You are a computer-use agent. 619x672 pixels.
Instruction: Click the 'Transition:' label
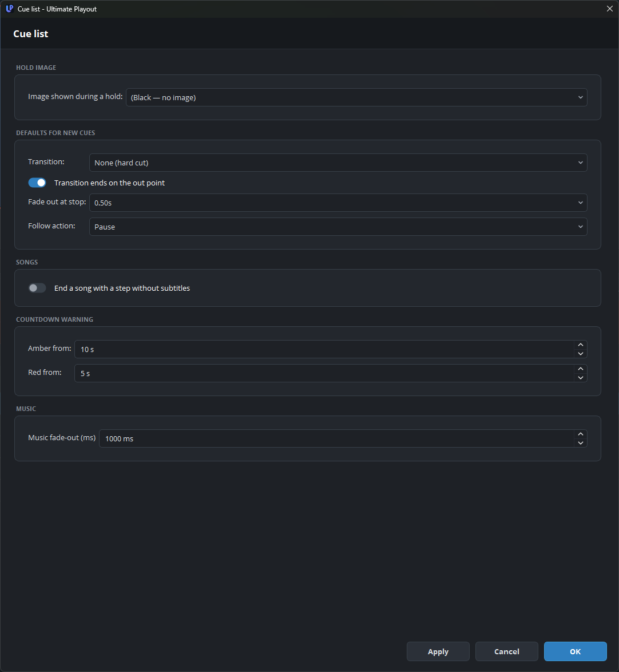coord(46,161)
